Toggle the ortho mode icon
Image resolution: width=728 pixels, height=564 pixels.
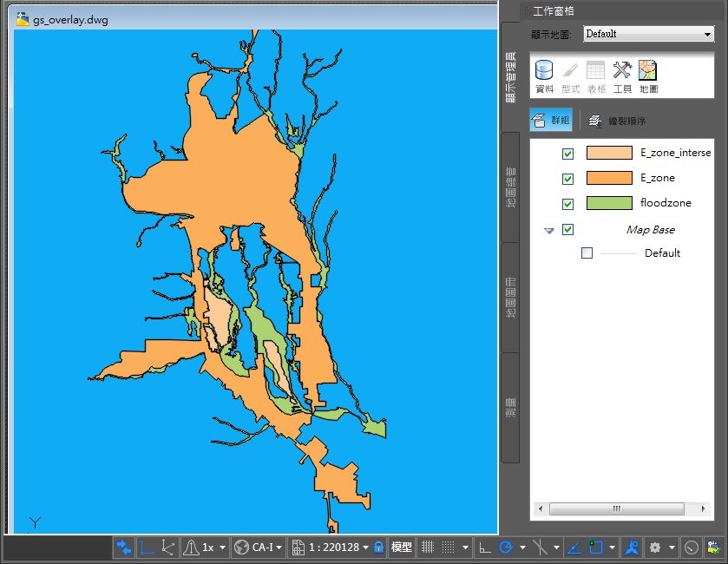point(485,548)
